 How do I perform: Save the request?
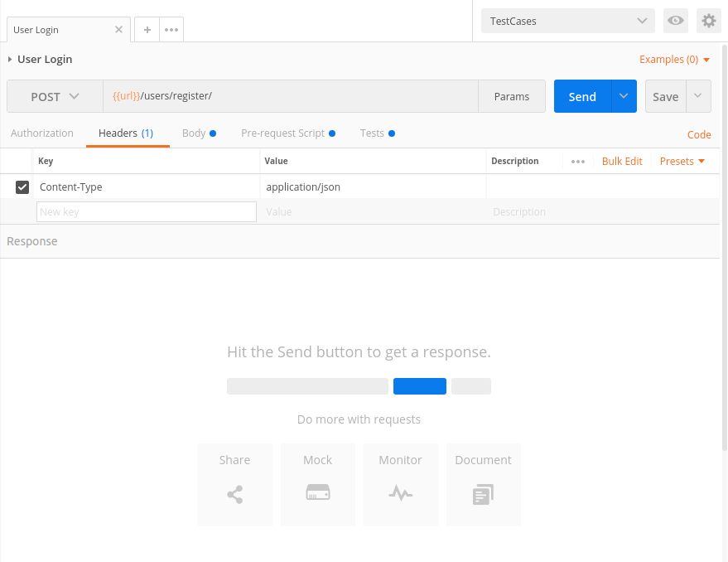[665, 96]
